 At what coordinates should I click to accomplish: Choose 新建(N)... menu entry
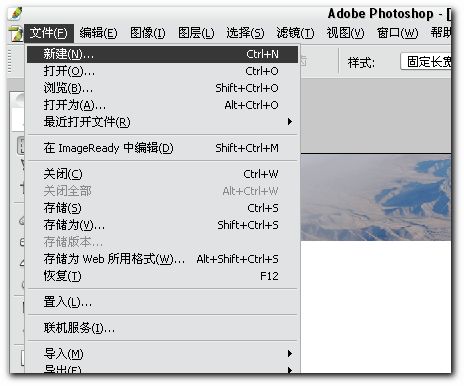[162, 54]
